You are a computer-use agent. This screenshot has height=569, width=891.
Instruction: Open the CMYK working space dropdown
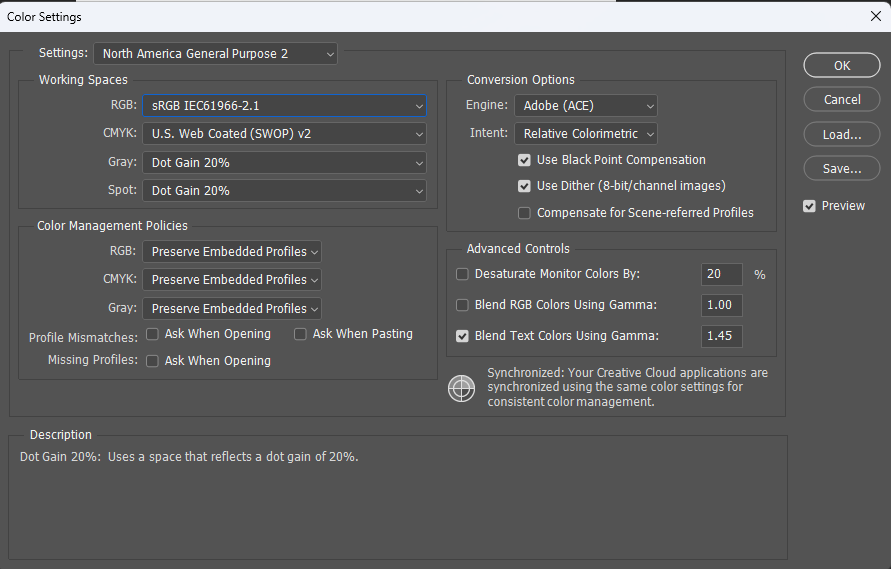(284, 134)
